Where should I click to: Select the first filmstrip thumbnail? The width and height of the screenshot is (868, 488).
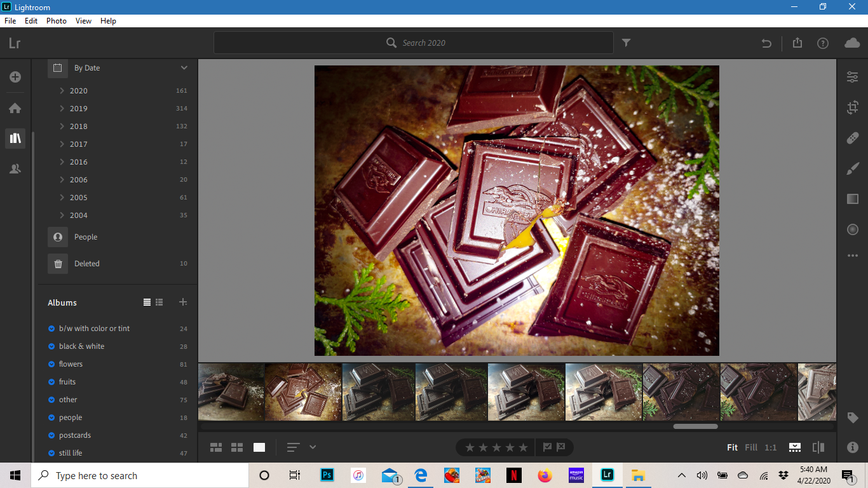point(231,392)
